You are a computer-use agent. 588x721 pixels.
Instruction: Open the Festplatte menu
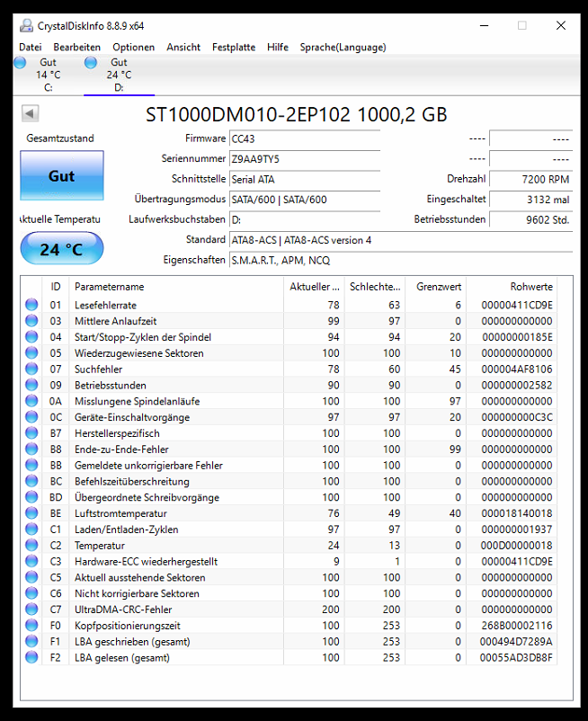point(234,47)
